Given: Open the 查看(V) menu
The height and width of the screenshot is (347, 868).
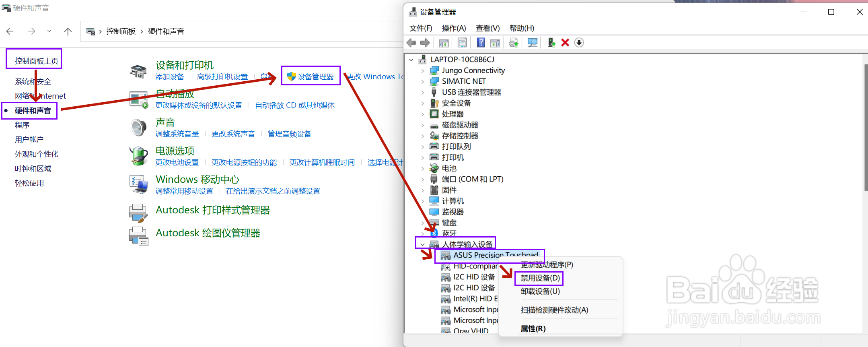Looking at the screenshot, I should click(487, 28).
